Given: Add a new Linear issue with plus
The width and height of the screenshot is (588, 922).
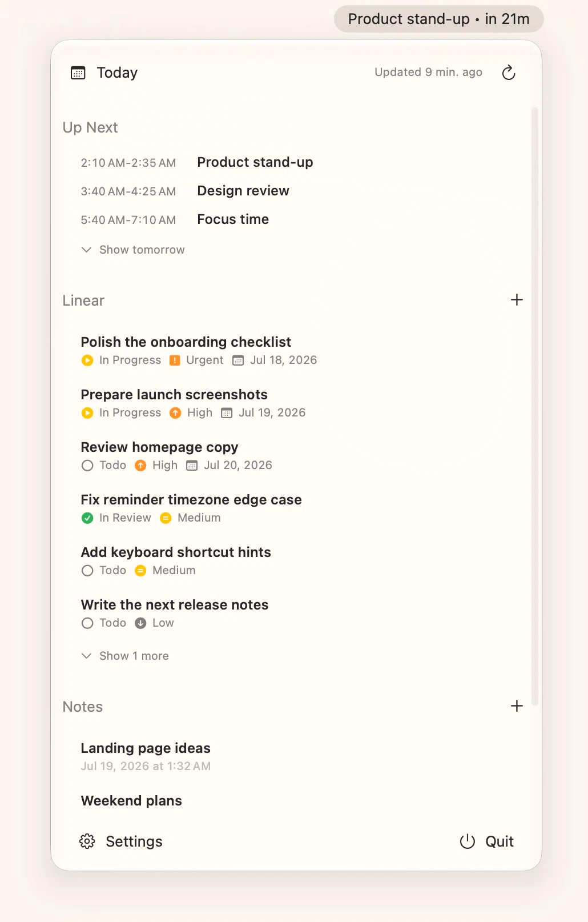Looking at the screenshot, I should point(517,300).
